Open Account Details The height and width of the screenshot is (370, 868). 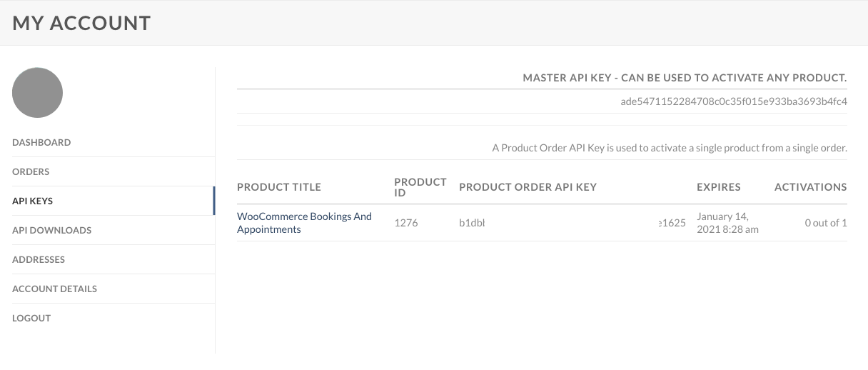54,289
